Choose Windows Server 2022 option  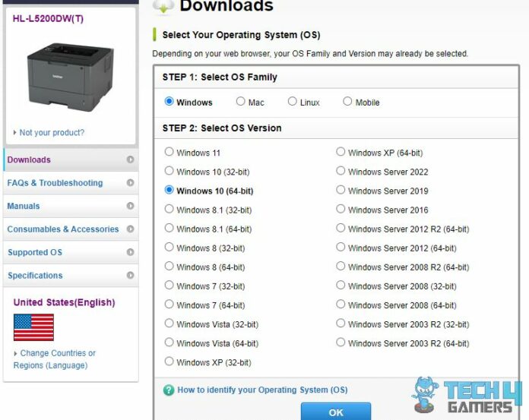pos(341,171)
